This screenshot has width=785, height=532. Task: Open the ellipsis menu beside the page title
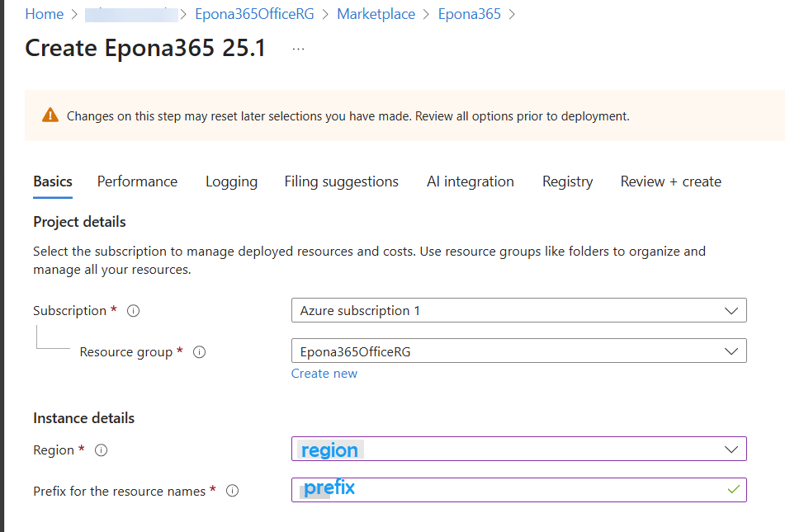point(298,49)
